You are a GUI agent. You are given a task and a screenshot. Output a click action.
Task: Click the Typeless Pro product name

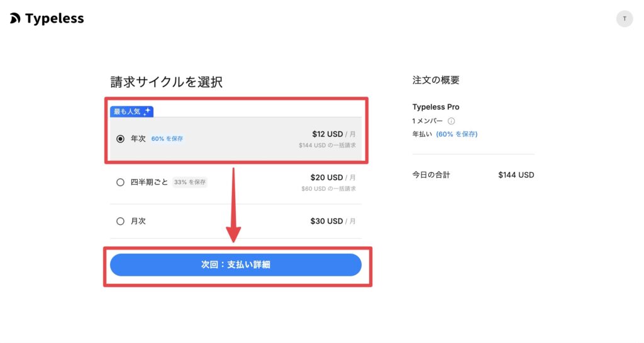click(436, 107)
